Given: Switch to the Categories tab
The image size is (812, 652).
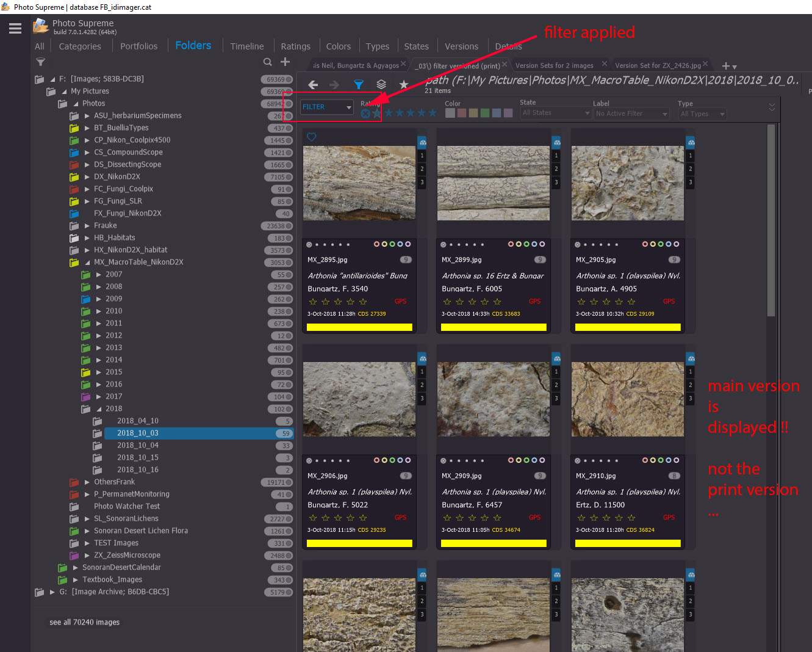Looking at the screenshot, I should [x=80, y=46].
